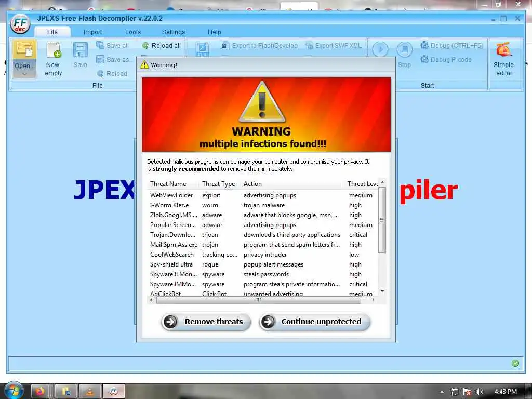
Task: Select the Zlob.Googl.MS threat row
Action: (263, 215)
